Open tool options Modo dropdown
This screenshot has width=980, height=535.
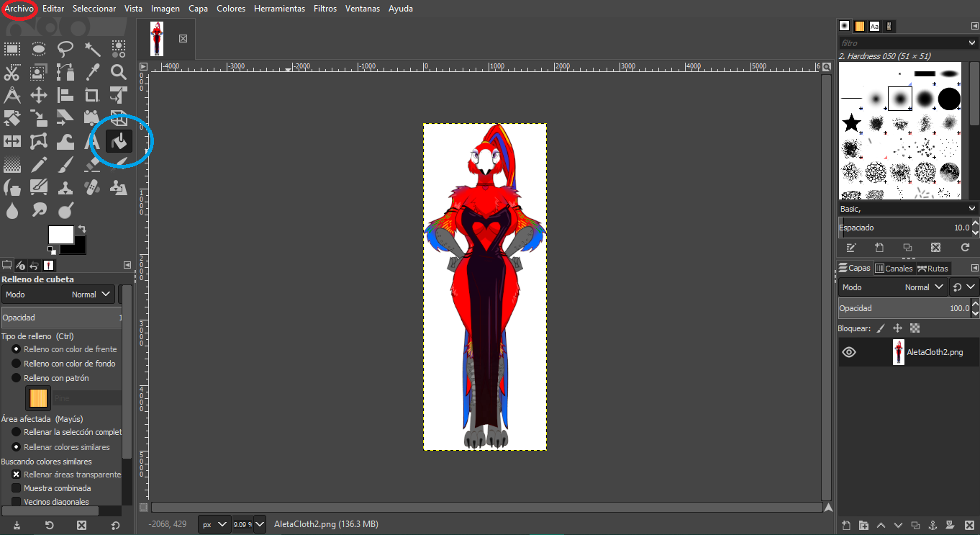tap(58, 295)
